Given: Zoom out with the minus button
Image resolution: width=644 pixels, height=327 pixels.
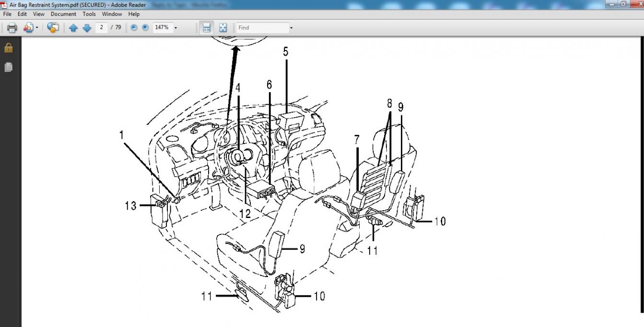Looking at the screenshot, I should click(134, 28).
